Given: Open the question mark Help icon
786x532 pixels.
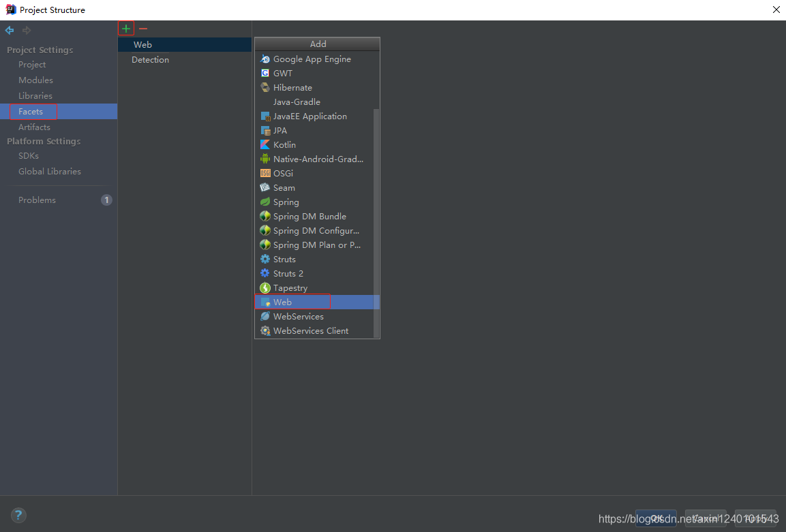Looking at the screenshot, I should click(18, 515).
